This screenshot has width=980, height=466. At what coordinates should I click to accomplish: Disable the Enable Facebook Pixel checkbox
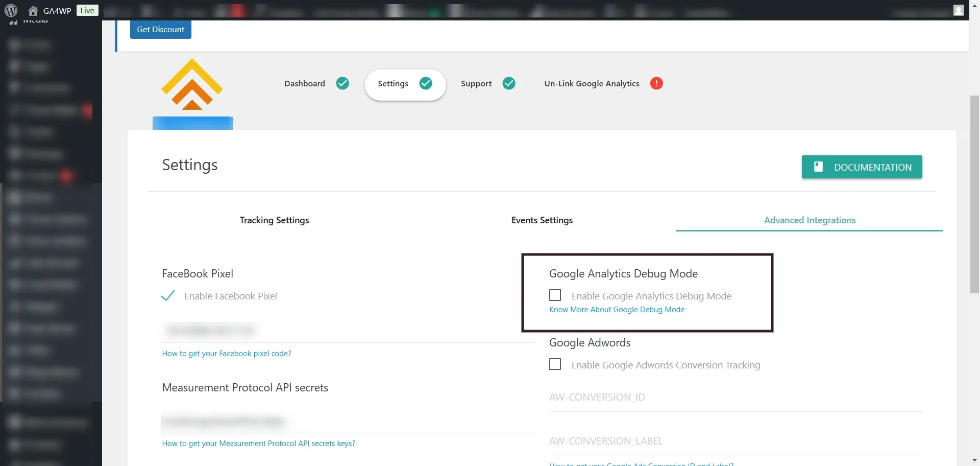click(168, 296)
